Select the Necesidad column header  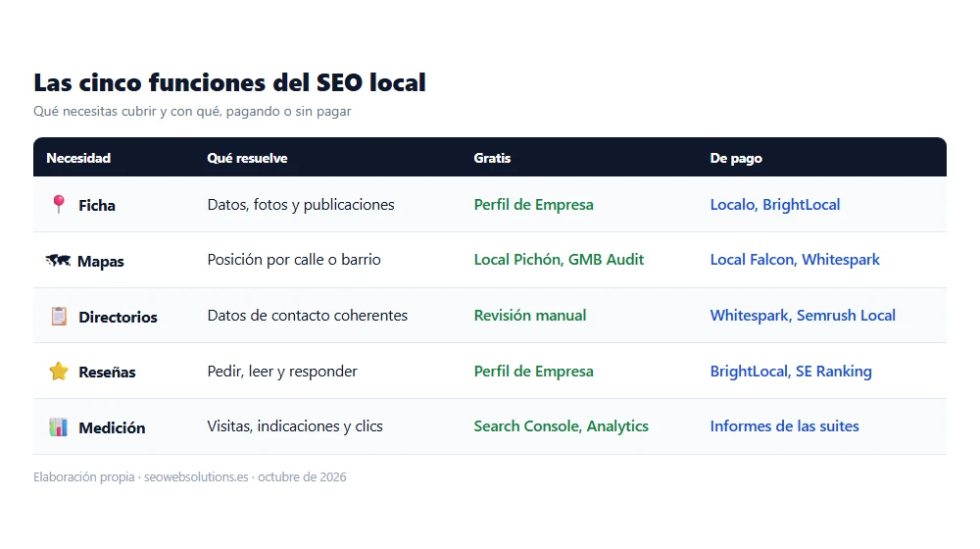(78, 158)
